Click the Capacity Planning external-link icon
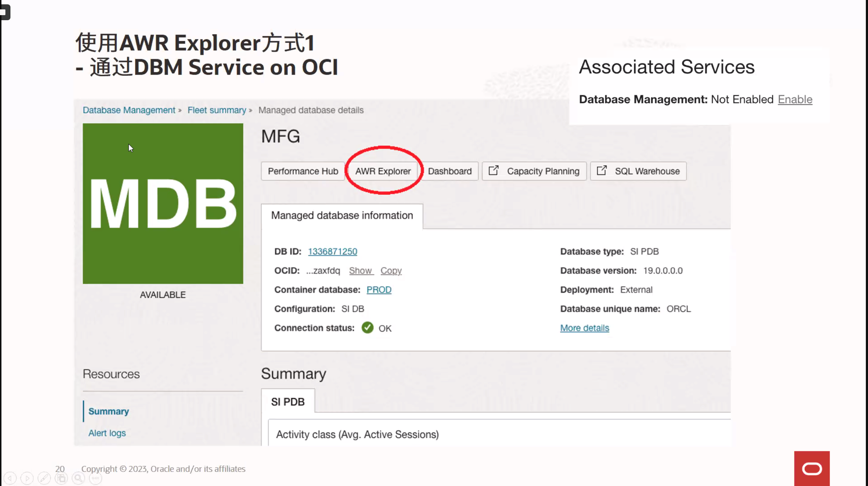The width and height of the screenshot is (868, 486). (x=493, y=171)
